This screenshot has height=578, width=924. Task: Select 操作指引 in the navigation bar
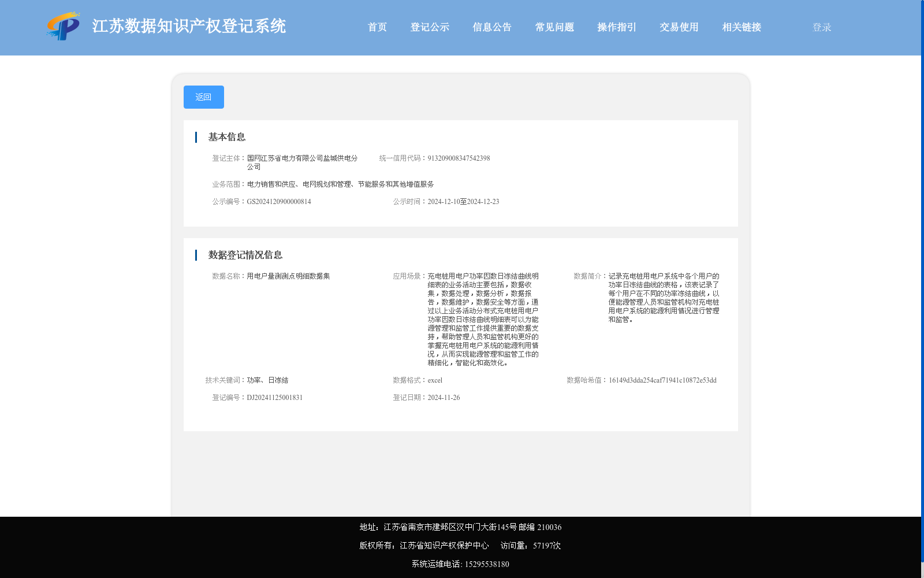(x=617, y=27)
